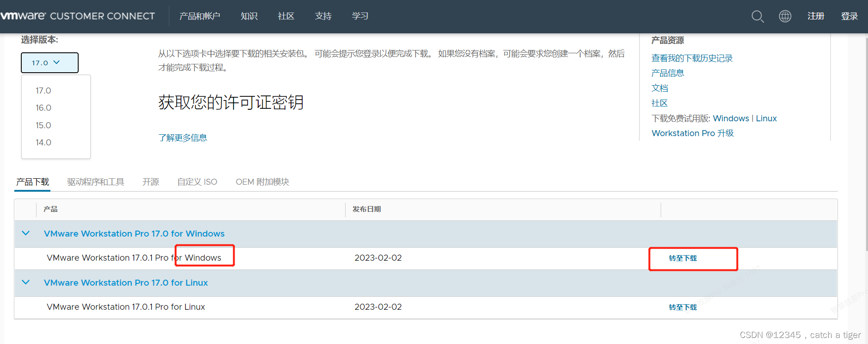Open the 产品和帐户 menu
Viewport: 868px width, 344px height.
tap(200, 16)
